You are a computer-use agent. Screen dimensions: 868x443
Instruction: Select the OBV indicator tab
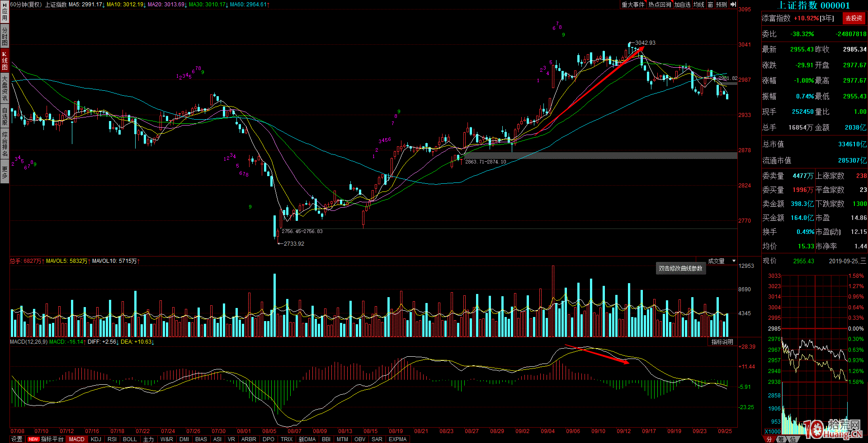click(360, 439)
